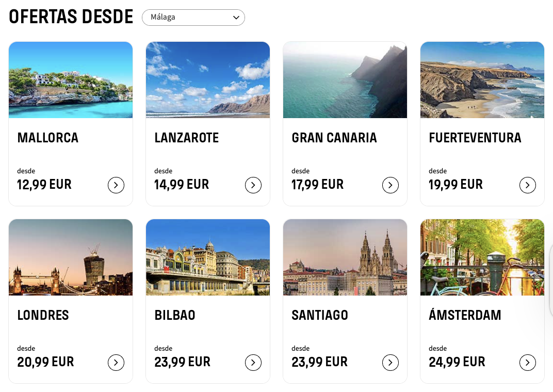Open the Lanzarote beach image

[208, 80]
